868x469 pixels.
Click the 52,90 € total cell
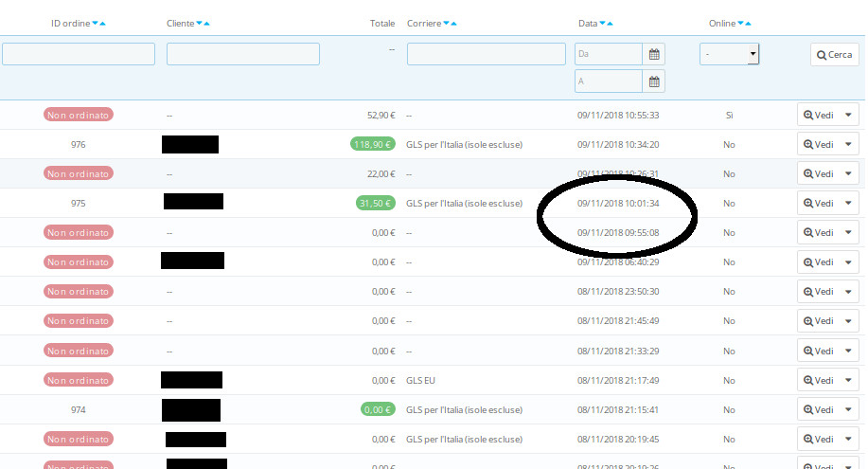381,116
